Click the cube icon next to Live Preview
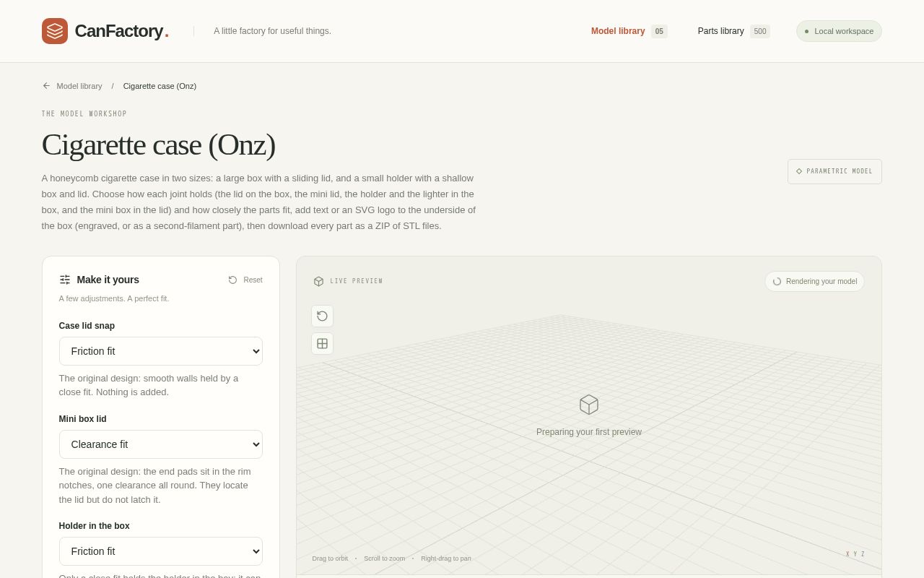Screen dimensions: 924x578 [x=318, y=281]
